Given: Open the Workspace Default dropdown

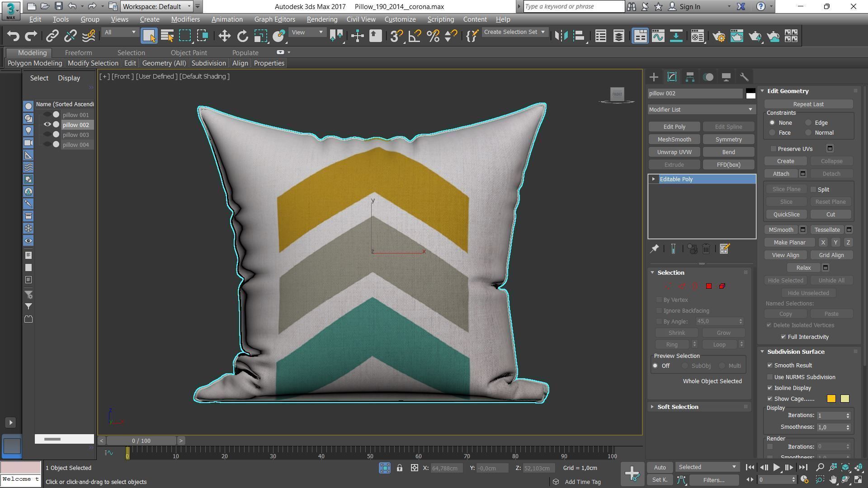Looking at the screenshot, I should [x=157, y=6].
